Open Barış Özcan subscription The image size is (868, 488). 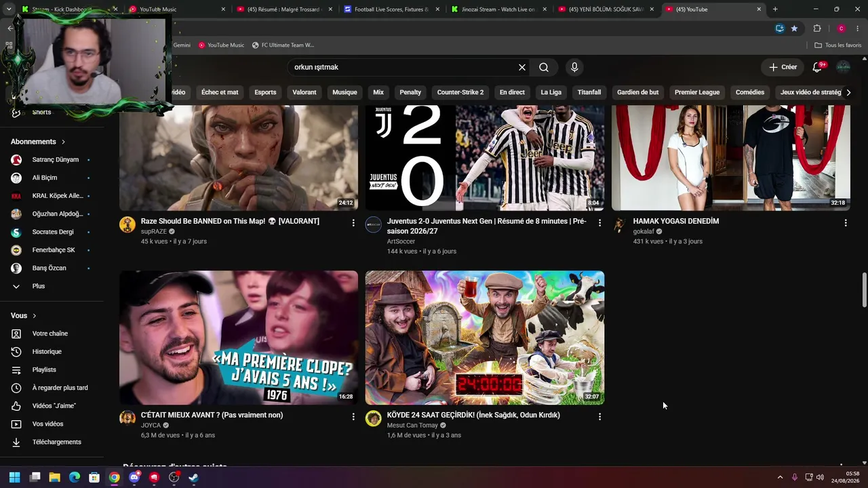click(x=52, y=268)
